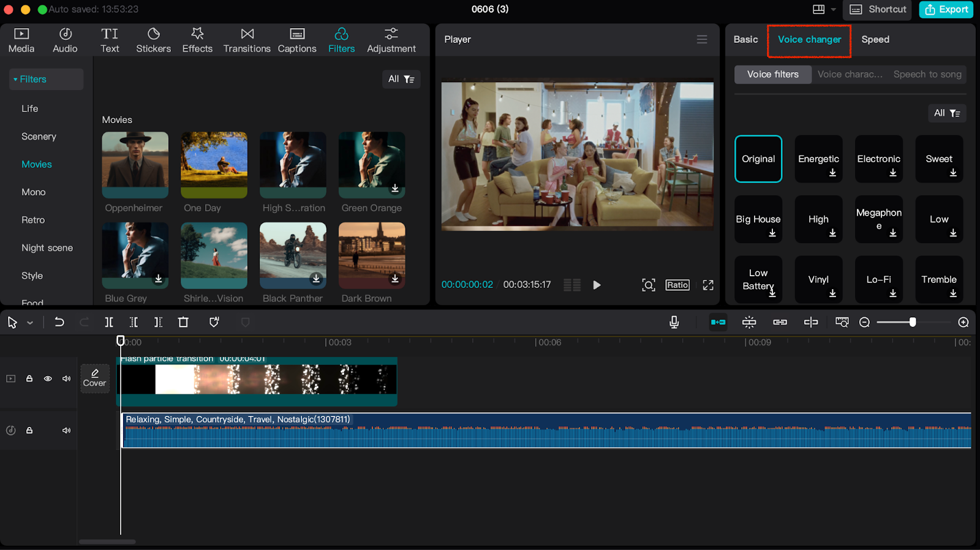Viewport: 980px width, 550px height.
Task: Open the Media panel
Action: tap(21, 40)
